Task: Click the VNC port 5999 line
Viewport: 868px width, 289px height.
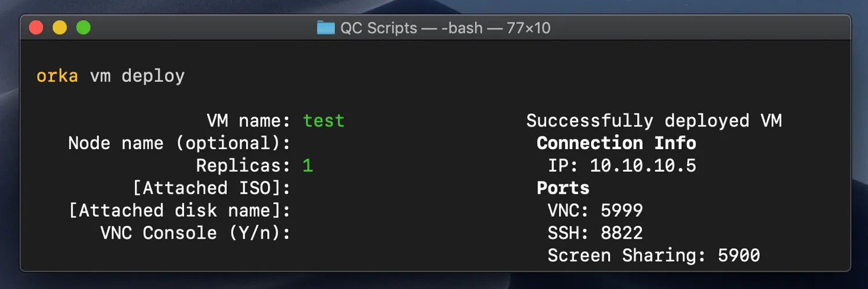Action: (x=595, y=210)
